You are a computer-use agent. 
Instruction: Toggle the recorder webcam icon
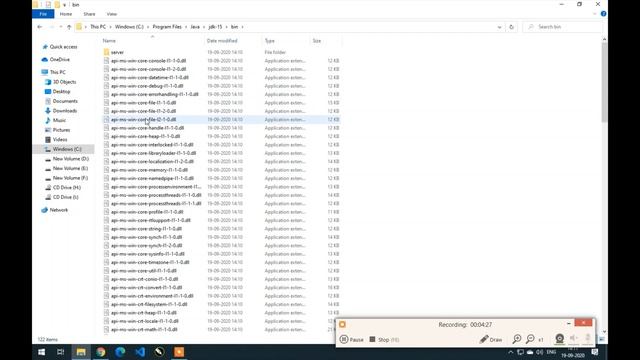(560, 339)
